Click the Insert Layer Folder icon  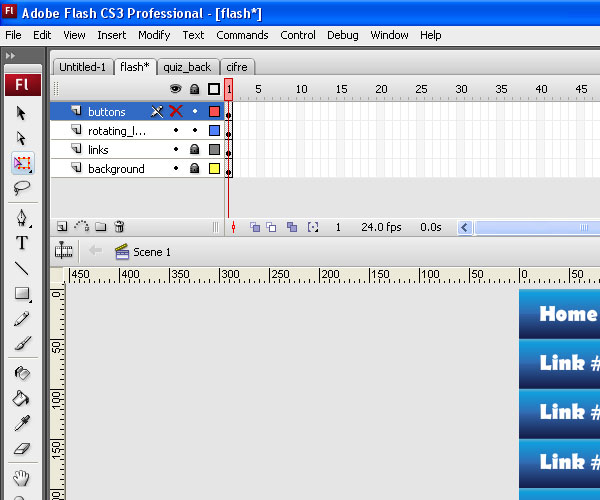click(x=101, y=227)
